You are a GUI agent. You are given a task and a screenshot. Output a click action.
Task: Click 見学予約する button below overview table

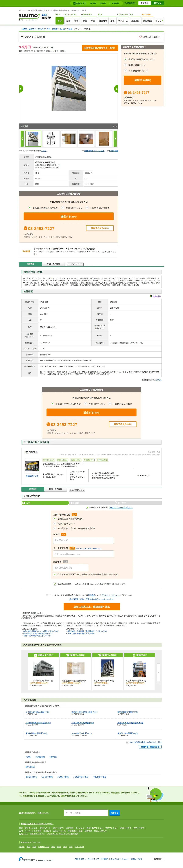[x=123, y=424]
